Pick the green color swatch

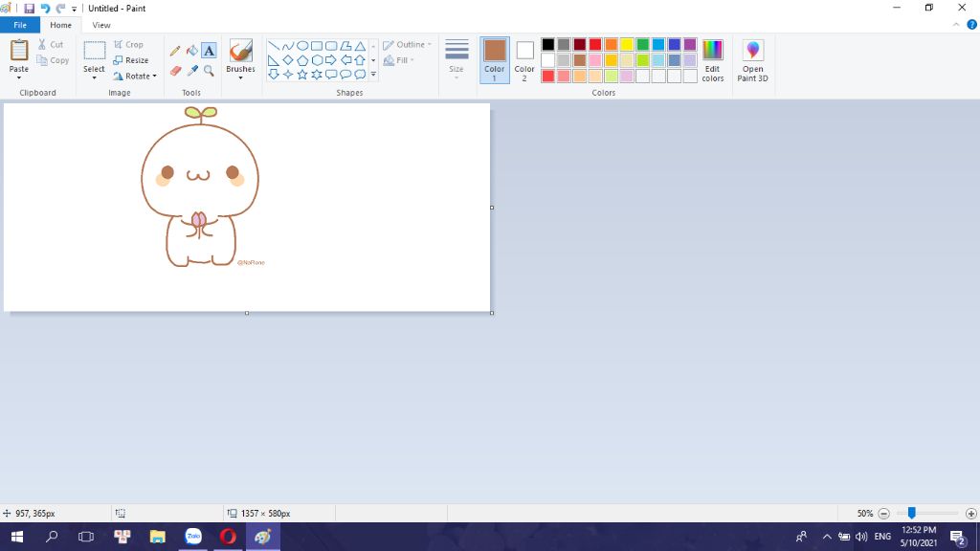642,44
